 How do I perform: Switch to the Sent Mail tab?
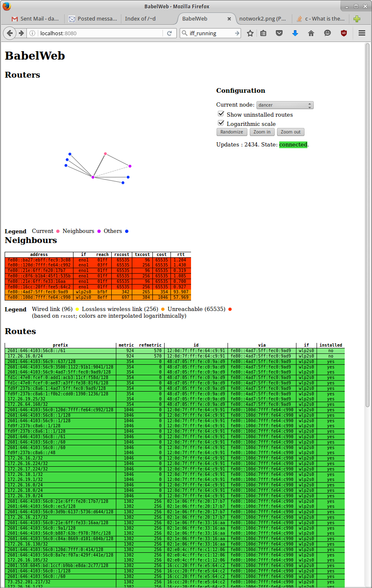[x=36, y=19]
